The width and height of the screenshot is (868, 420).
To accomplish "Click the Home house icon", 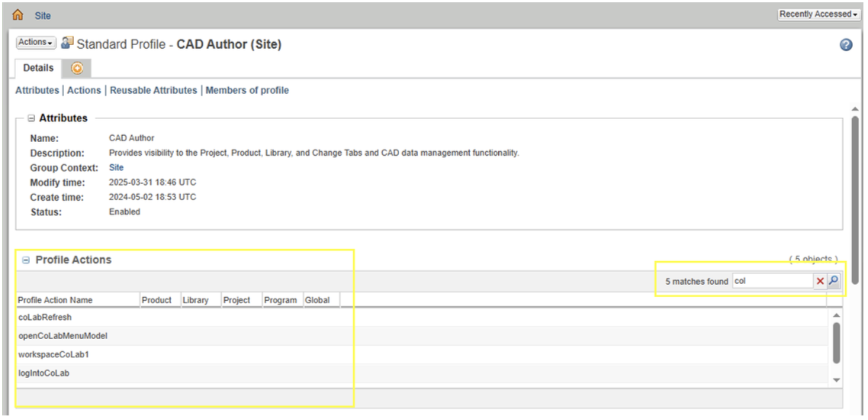I will click(18, 15).
